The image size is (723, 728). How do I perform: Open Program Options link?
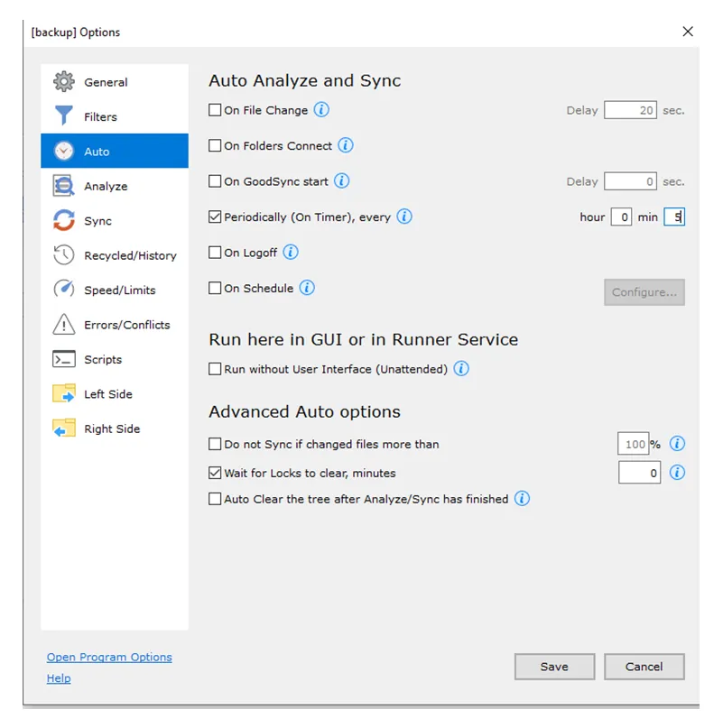tap(109, 657)
